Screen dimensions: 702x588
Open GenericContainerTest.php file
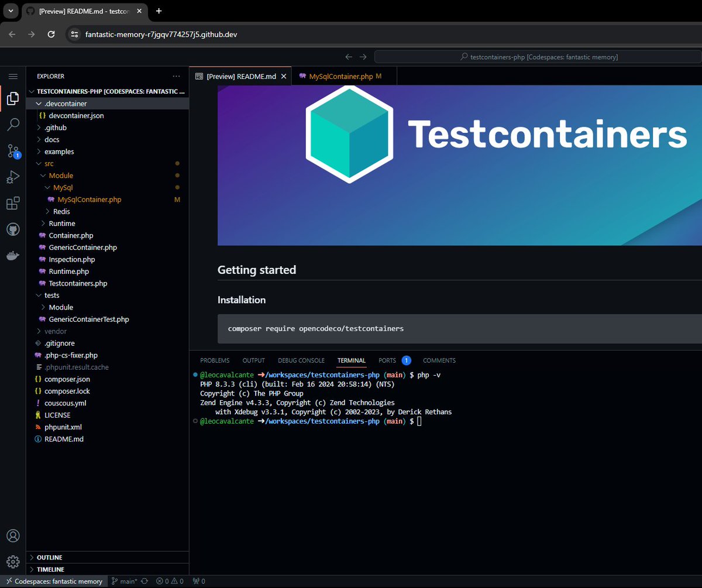pos(108,319)
